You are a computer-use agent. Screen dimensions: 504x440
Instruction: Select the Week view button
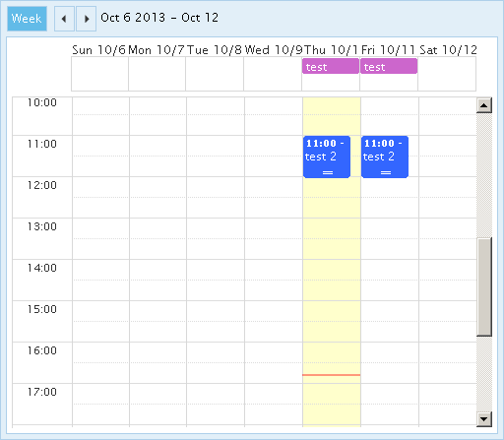pyautogui.click(x=27, y=19)
